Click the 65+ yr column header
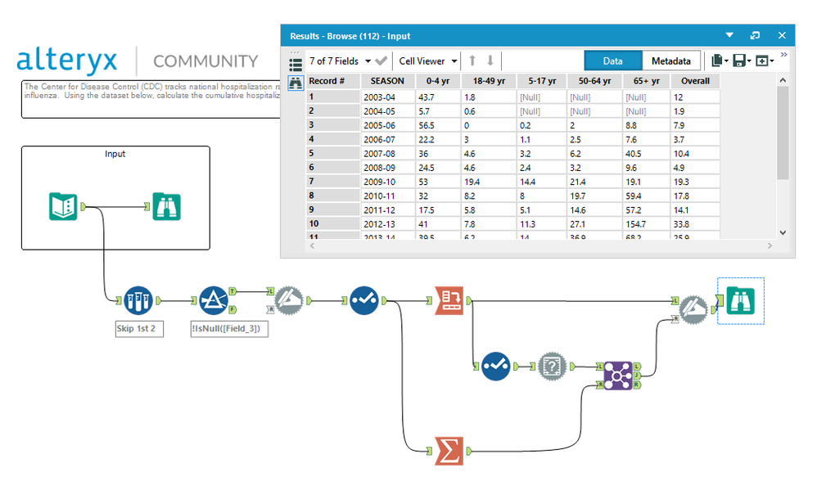This screenshot has width=817, height=504. [x=647, y=81]
